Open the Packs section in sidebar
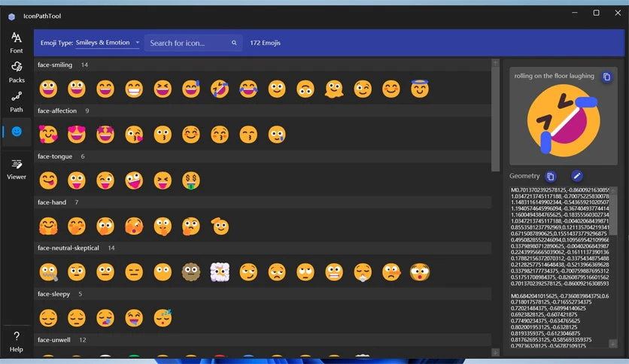Viewport: 629px width, 364px height. click(17, 72)
